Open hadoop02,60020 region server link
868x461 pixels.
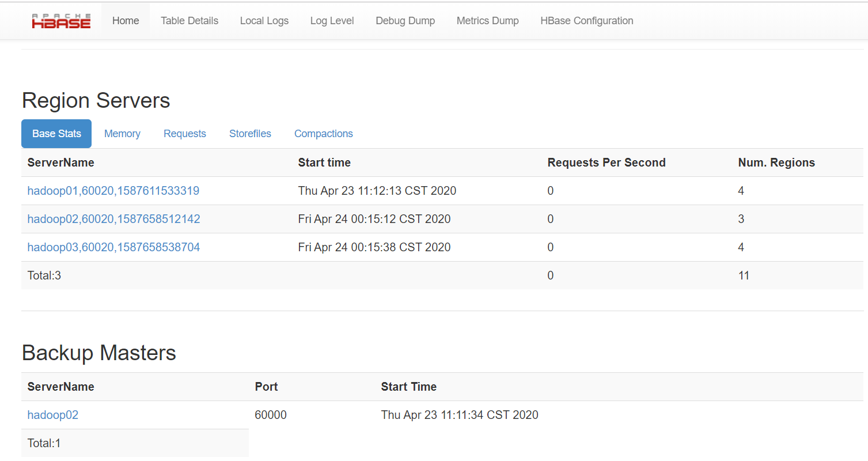coord(113,219)
